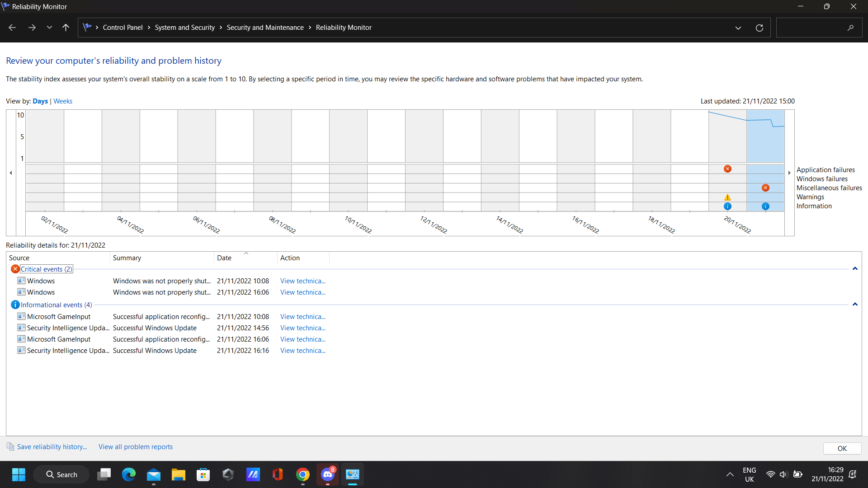Navigate up one level with up arrow
The image size is (868, 488).
coord(66,28)
